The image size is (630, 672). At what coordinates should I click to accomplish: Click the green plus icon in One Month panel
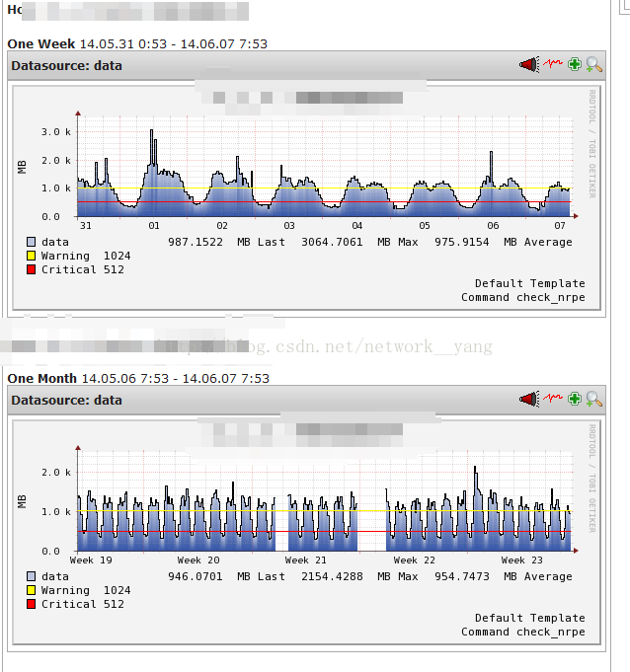[x=575, y=399]
